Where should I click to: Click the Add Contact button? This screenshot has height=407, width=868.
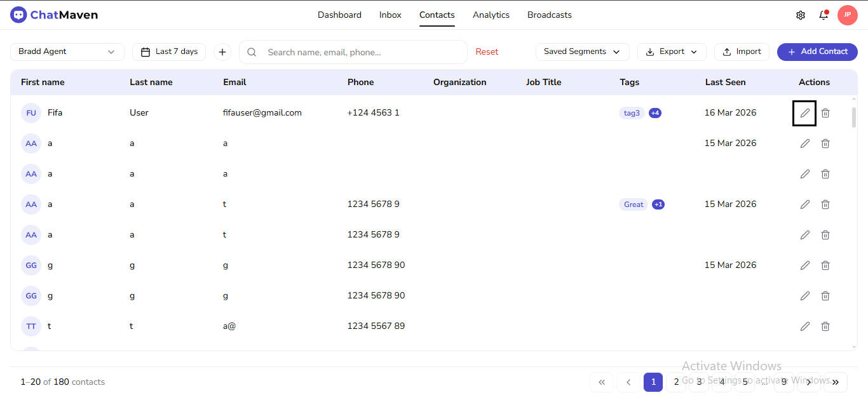[x=817, y=51]
